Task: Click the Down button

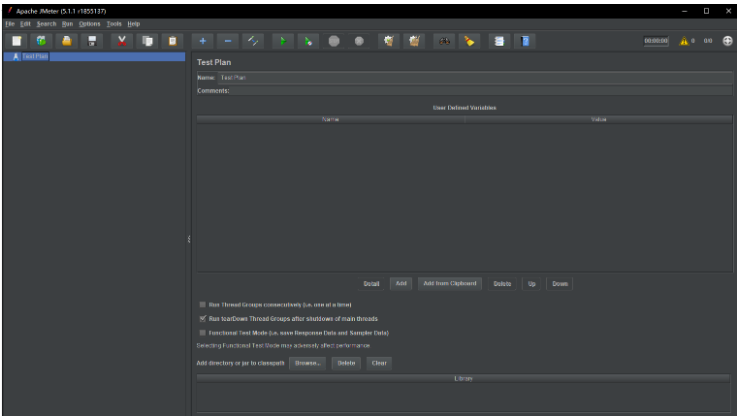Action: point(560,284)
